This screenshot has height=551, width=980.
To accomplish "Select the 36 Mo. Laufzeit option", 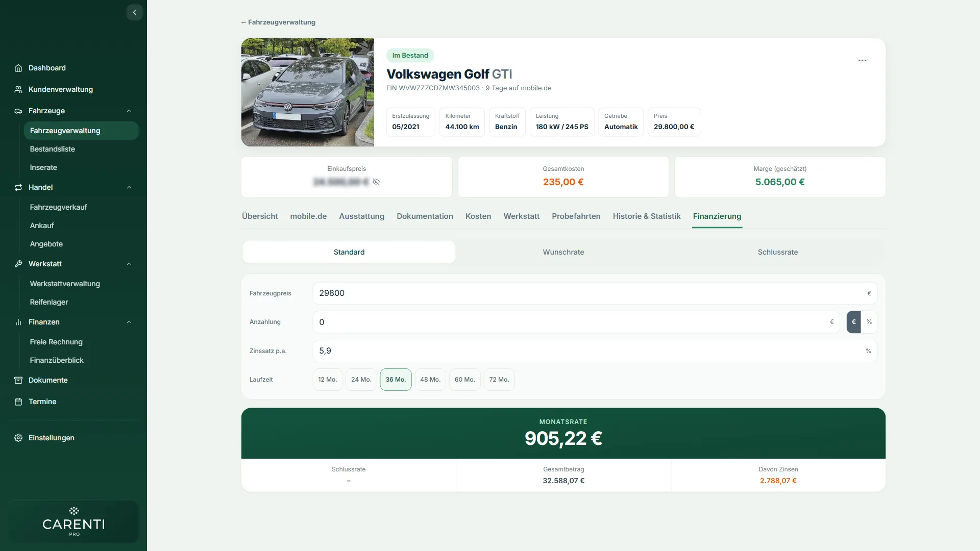I will coord(396,380).
